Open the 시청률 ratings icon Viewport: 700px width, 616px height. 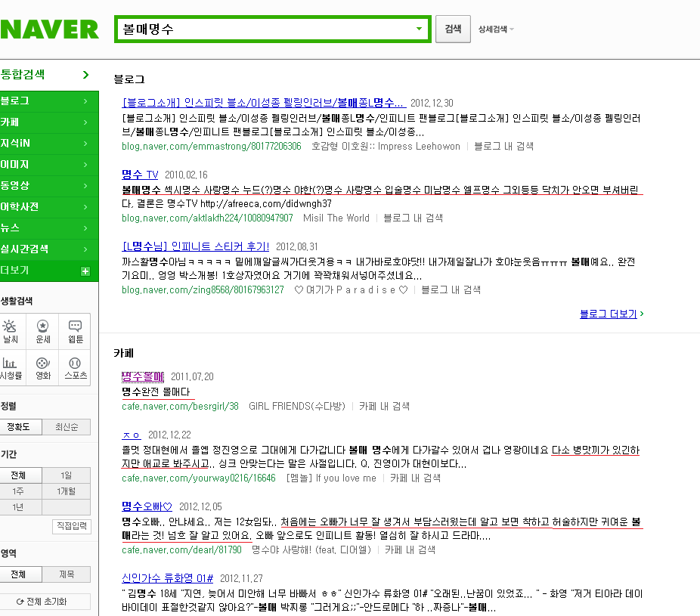coord(11,368)
